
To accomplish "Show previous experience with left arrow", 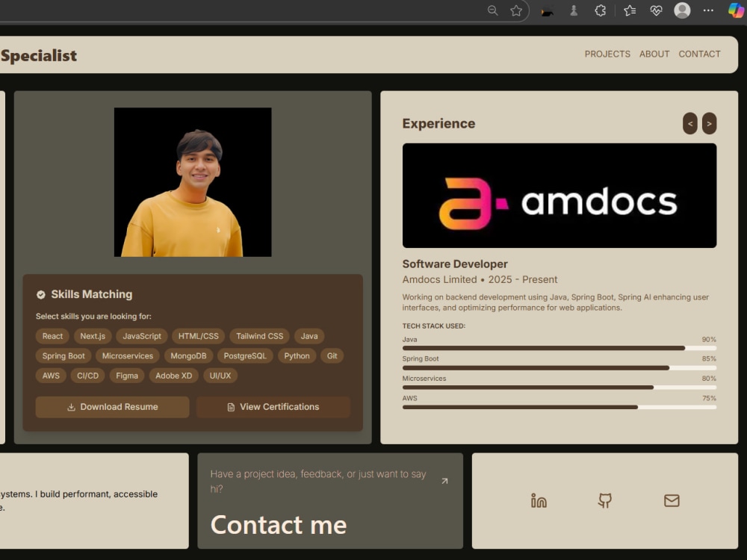I will [x=689, y=124].
